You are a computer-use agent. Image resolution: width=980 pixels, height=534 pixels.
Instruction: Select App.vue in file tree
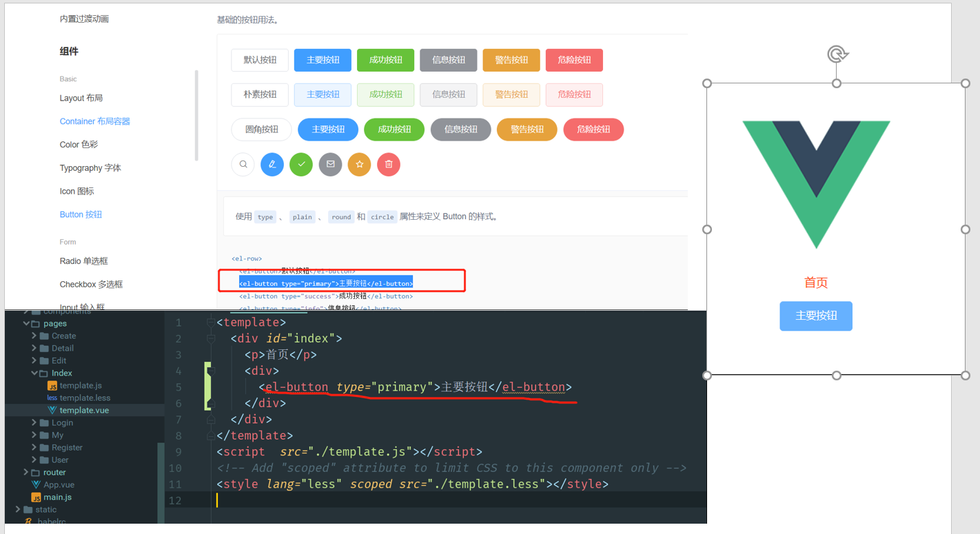tap(59, 485)
